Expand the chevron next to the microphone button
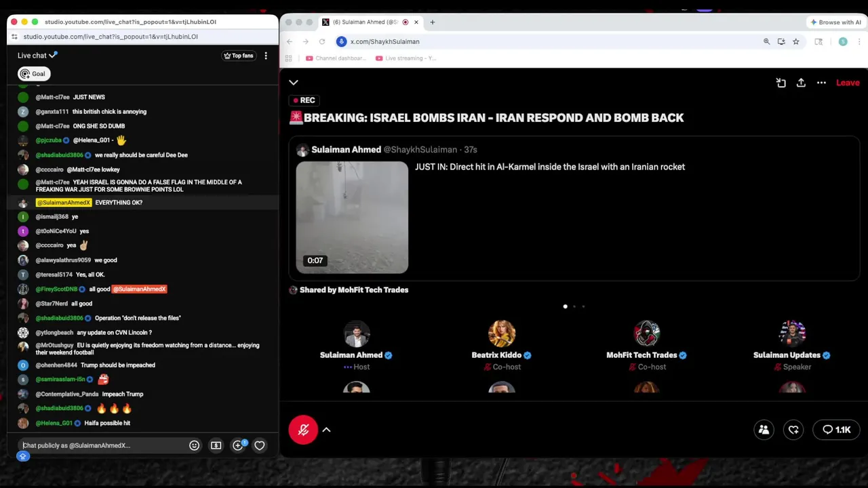Image resolution: width=868 pixels, height=488 pixels. [x=326, y=430]
